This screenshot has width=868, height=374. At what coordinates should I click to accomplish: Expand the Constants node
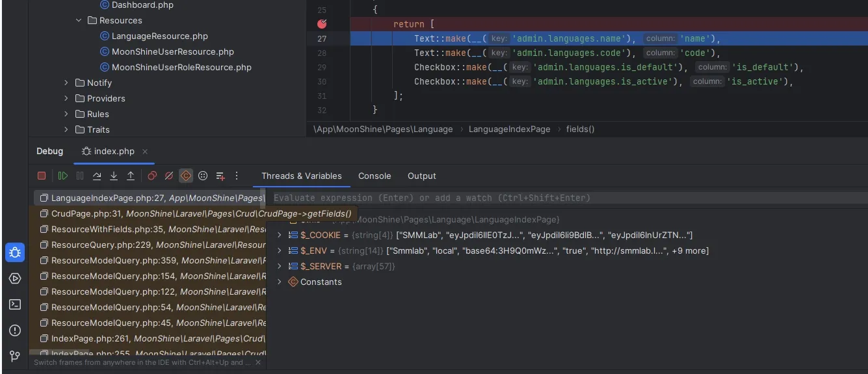tap(280, 282)
